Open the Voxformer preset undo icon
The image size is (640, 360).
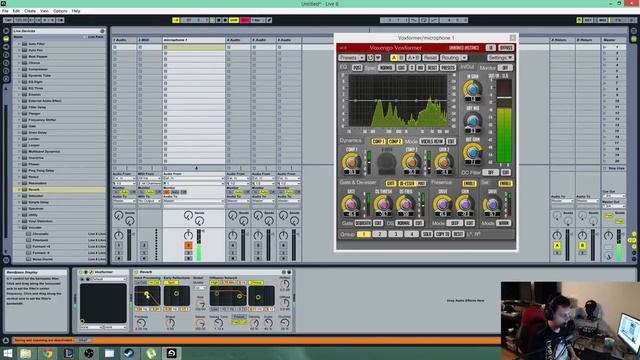click(370, 58)
